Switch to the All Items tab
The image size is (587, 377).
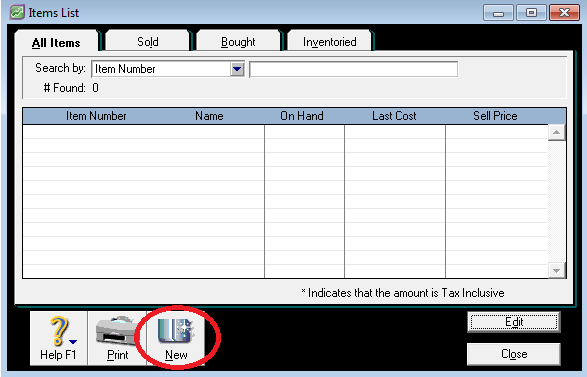tap(56, 42)
